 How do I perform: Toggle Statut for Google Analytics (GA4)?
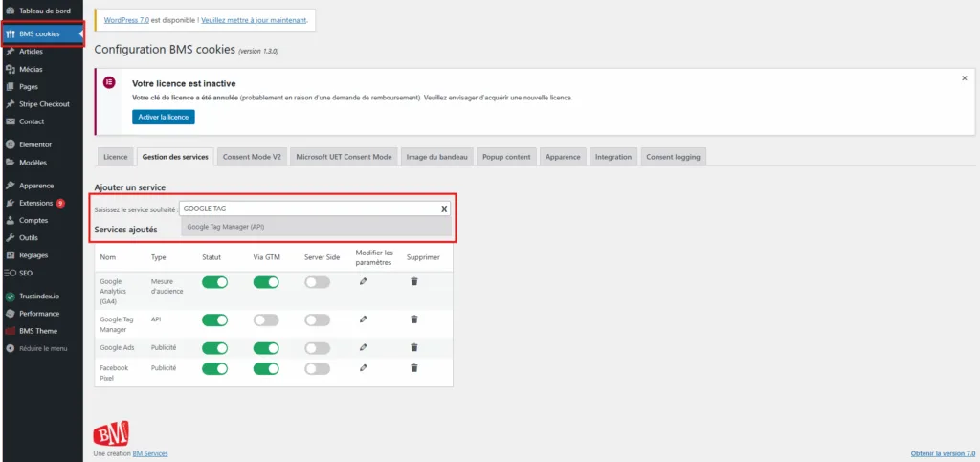pyautogui.click(x=215, y=282)
